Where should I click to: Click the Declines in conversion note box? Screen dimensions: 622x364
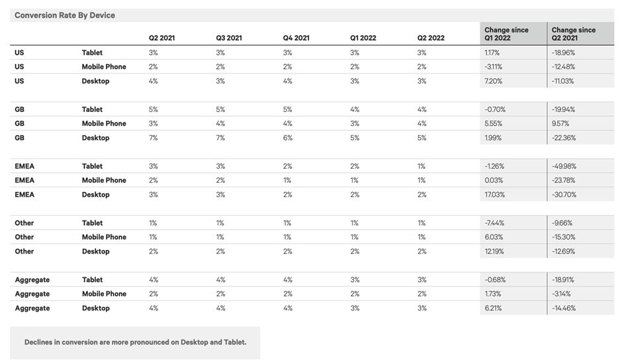[x=135, y=343]
